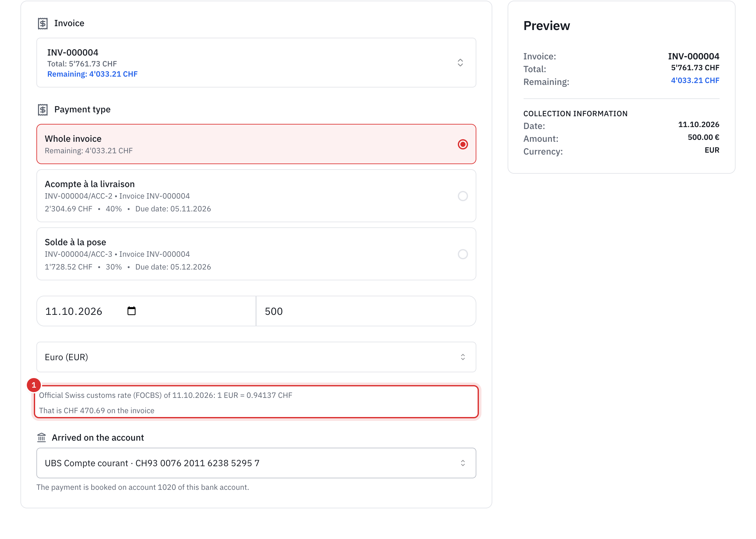
Task: Click the '5'761.73 CHF' total in Preview
Action: coord(695,68)
